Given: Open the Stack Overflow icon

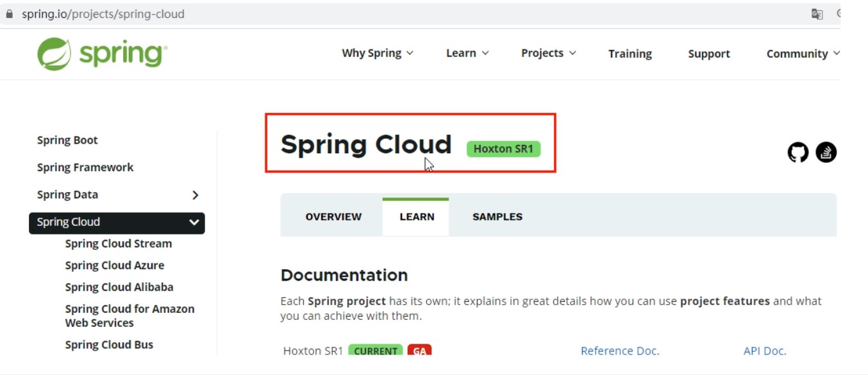Looking at the screenshot, I should (826, 153).
